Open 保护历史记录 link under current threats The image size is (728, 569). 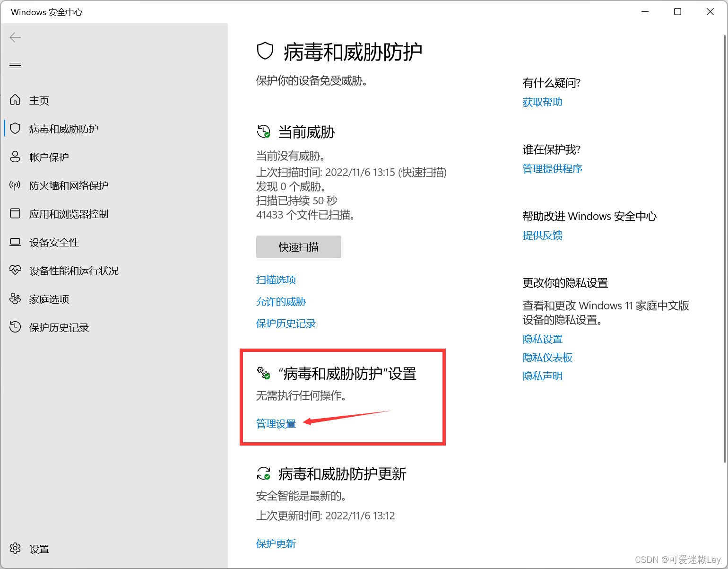click(286, 323)
